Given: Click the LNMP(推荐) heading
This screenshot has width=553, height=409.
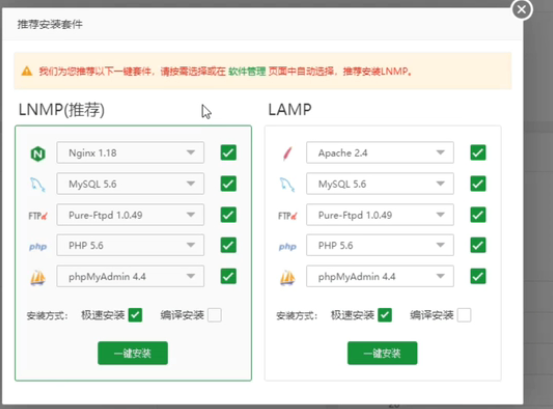Looking at the screenshot, I should (61, 110).
